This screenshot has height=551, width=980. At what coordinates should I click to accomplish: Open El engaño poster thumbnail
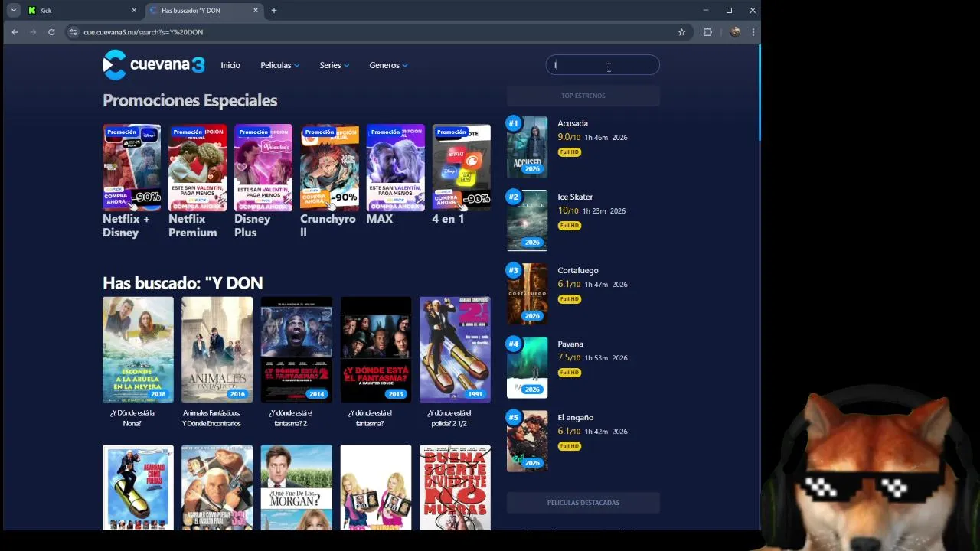(x=527, y=441)
